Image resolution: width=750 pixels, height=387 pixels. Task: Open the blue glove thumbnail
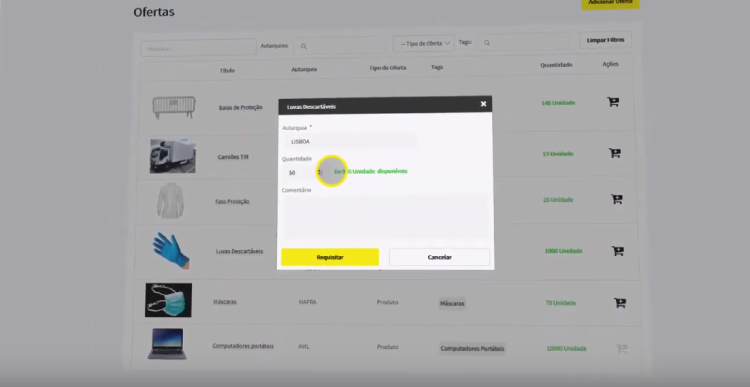click(x=171, y=251)
